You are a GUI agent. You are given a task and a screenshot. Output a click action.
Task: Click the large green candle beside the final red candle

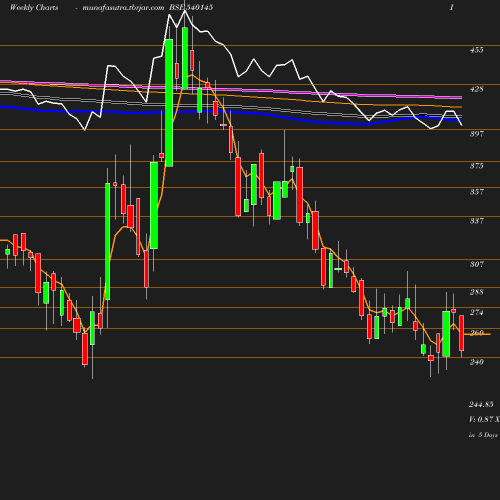tap(446, 334)
